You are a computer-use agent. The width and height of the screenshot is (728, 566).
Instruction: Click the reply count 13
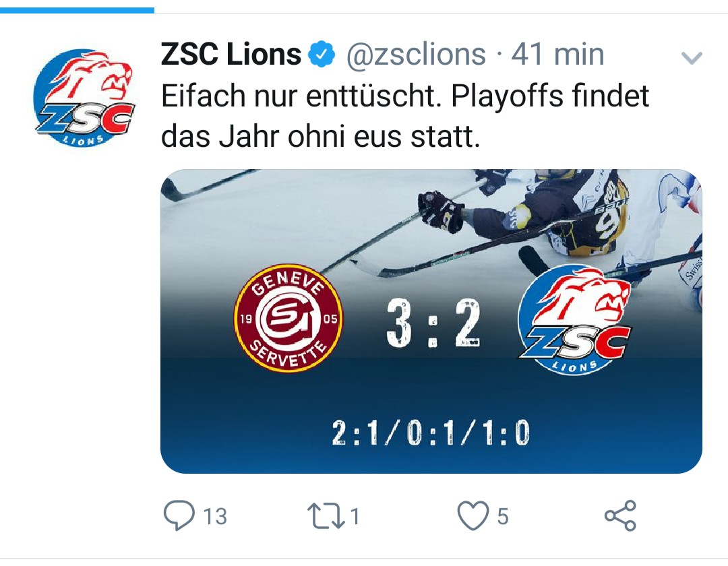coord(214,517)
